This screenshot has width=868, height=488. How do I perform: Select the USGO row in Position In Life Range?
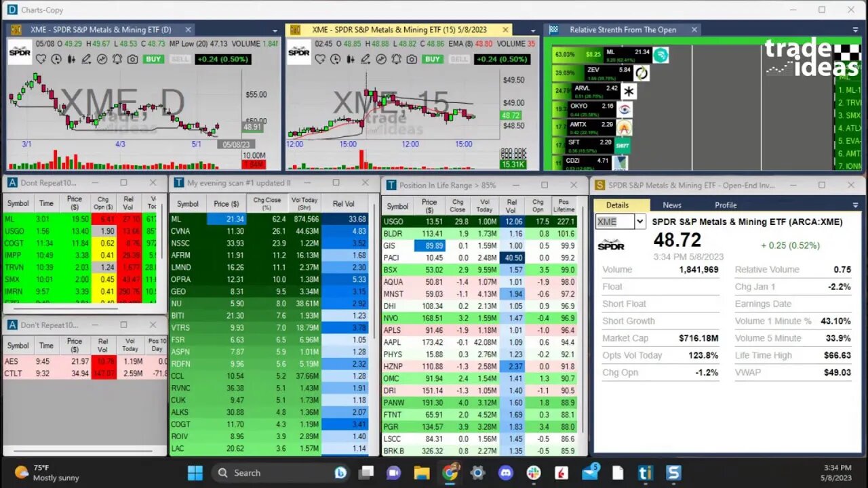click(479, 222)
